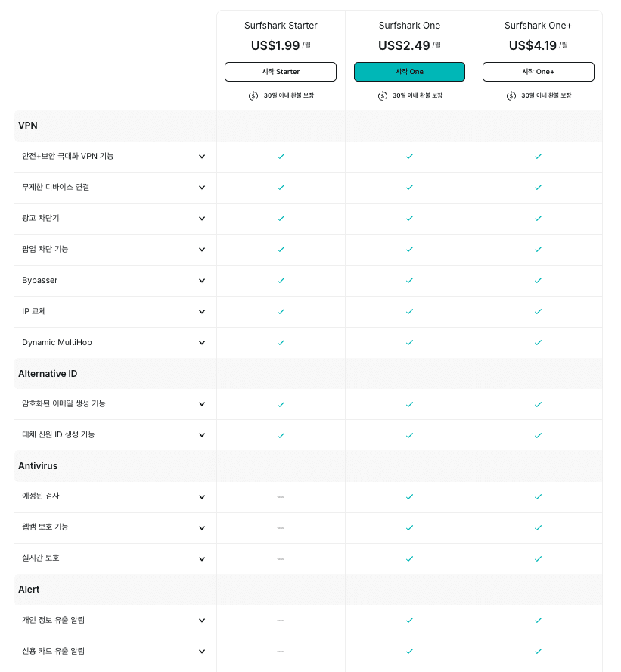Click the Surfshark One+ refund guarantee icon
621x672 pixels.
click(x=511, y=96)
